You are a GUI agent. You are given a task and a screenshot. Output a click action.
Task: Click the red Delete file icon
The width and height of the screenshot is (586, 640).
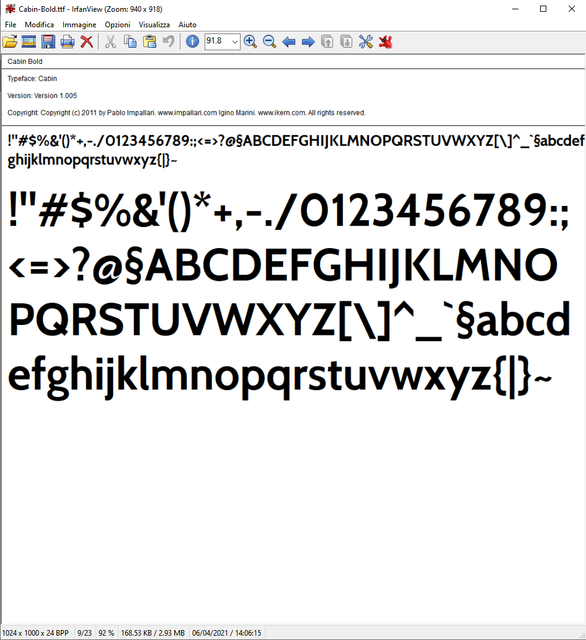click(87, 42)
